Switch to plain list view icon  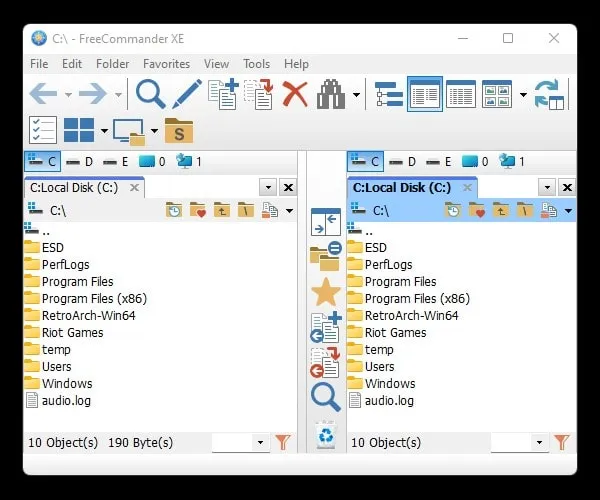pos(461,94)
